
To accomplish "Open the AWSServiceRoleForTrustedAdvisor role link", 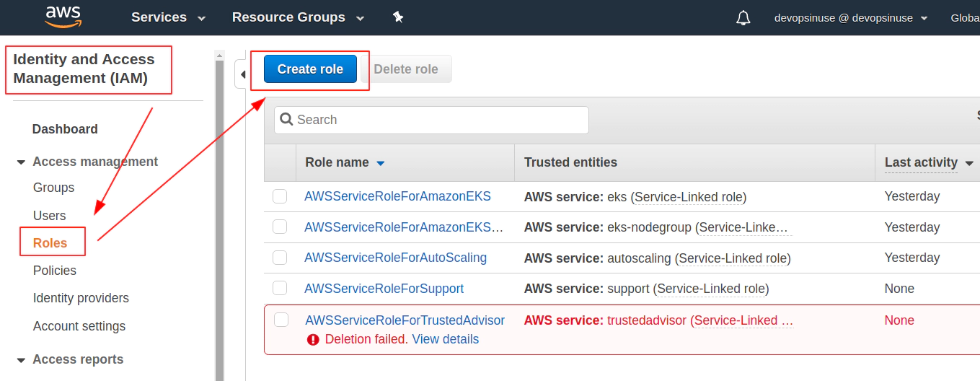I will [x=405, y=320].
